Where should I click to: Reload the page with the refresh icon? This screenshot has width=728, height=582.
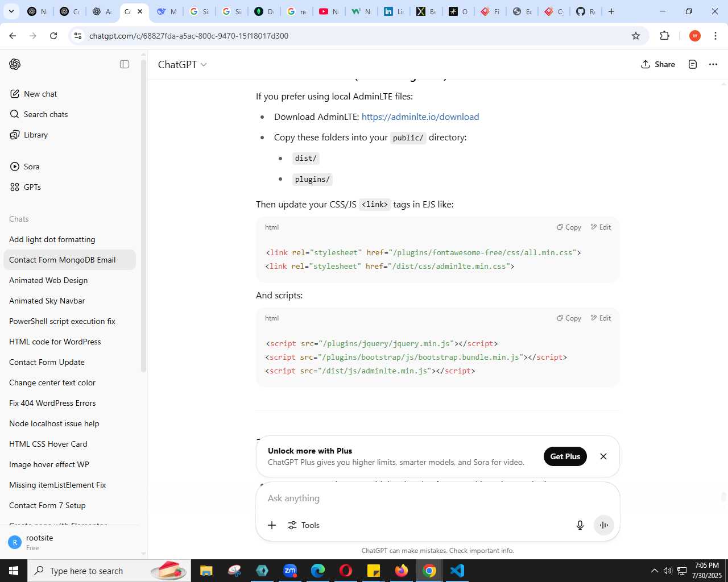(x=53, y=36)
